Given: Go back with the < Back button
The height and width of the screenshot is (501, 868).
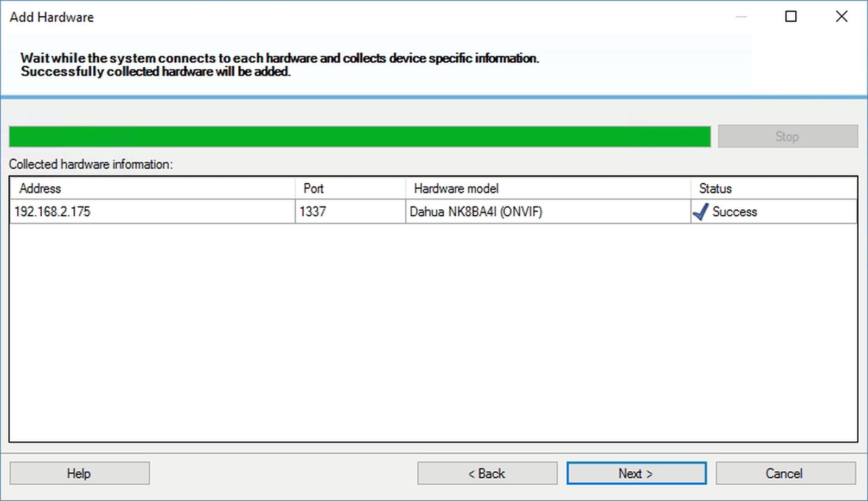Looking at the screenshot, I should [487, 473].
